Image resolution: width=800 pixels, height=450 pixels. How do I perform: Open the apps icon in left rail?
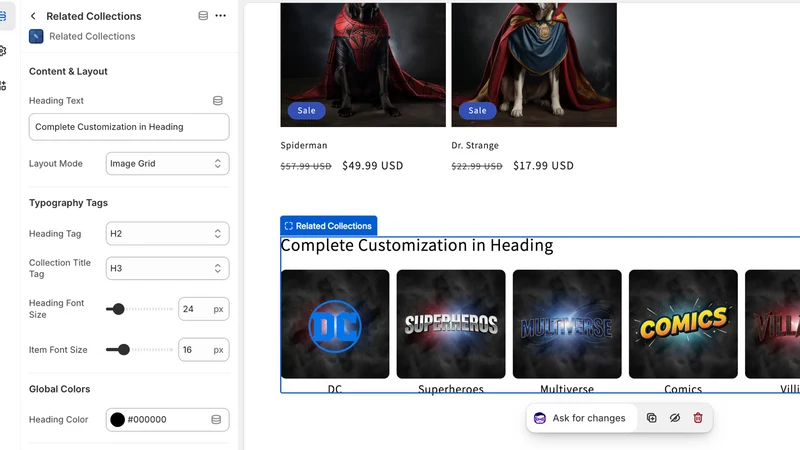pyautogui.click(x=3, y=86)
